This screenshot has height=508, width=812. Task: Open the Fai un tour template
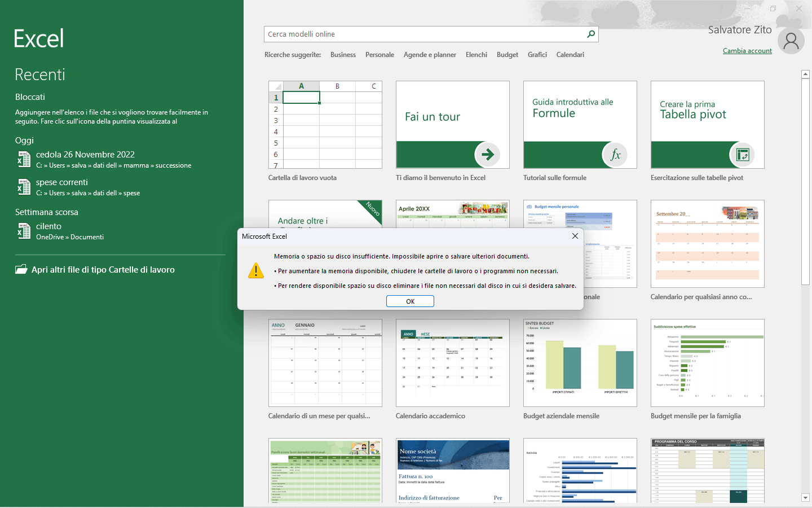pos(453,125)
